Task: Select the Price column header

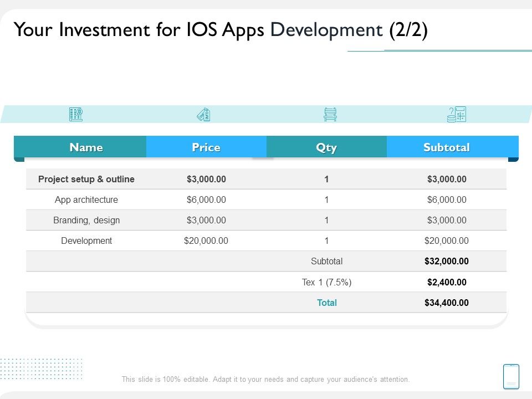Action: [206, 147]
